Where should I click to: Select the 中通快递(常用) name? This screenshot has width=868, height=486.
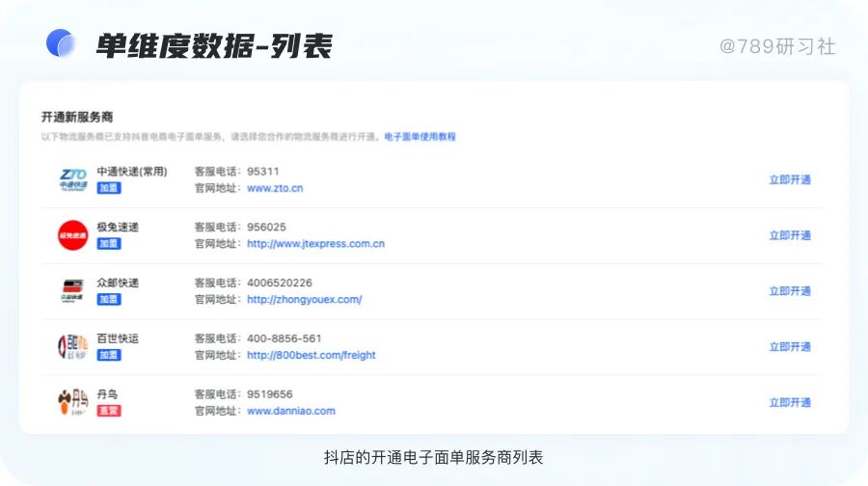pyautogui.click(x=132, y=172)
